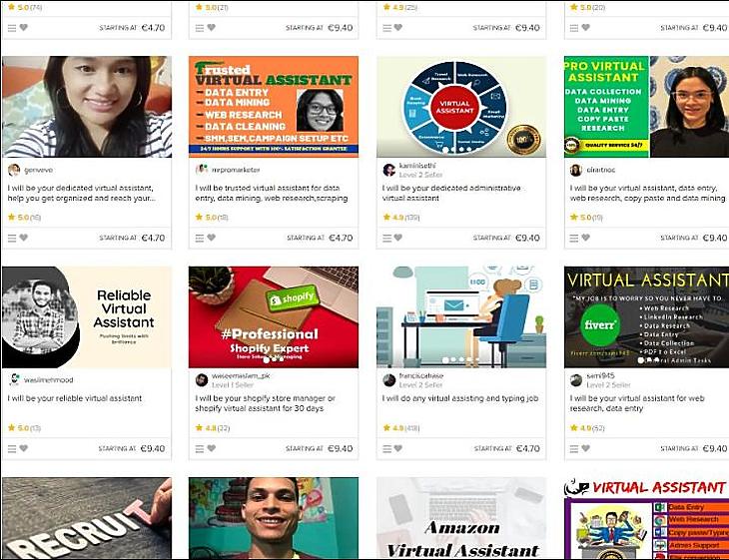Image resolution: width=729 pixels, height=560 pixels.
Task: Click heart icon on shopify store manager gig
Action: coord(211,448)
